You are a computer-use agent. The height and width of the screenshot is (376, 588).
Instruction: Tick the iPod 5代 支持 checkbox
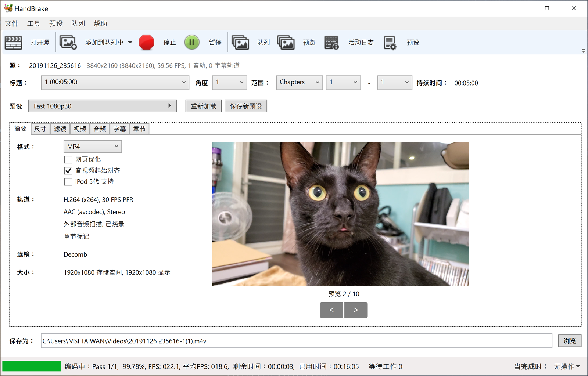click(68, 182)
